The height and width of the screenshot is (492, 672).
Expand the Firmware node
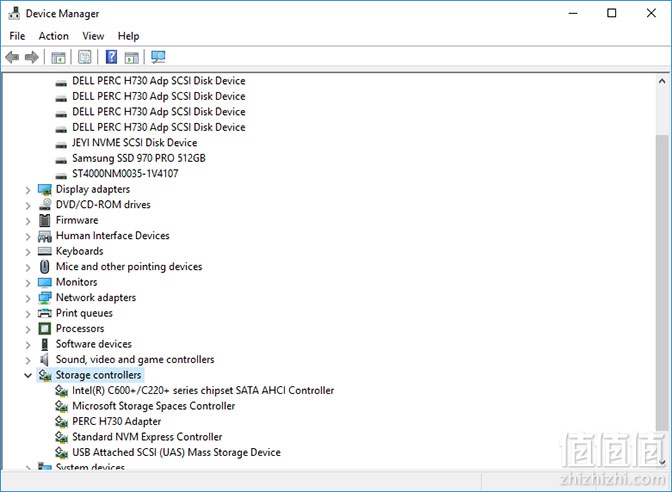pyautogui.click(x=28, y=221)
